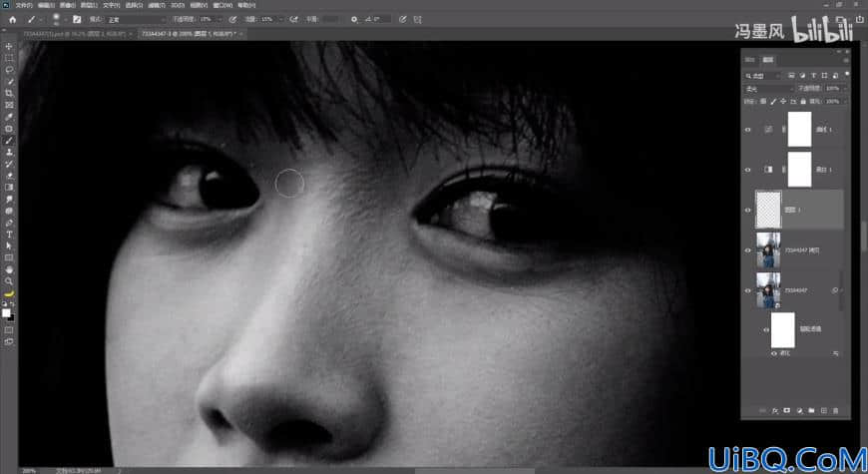Select the Clone Stamp tool
The image size is (868, 474).
tap(9, 152)
